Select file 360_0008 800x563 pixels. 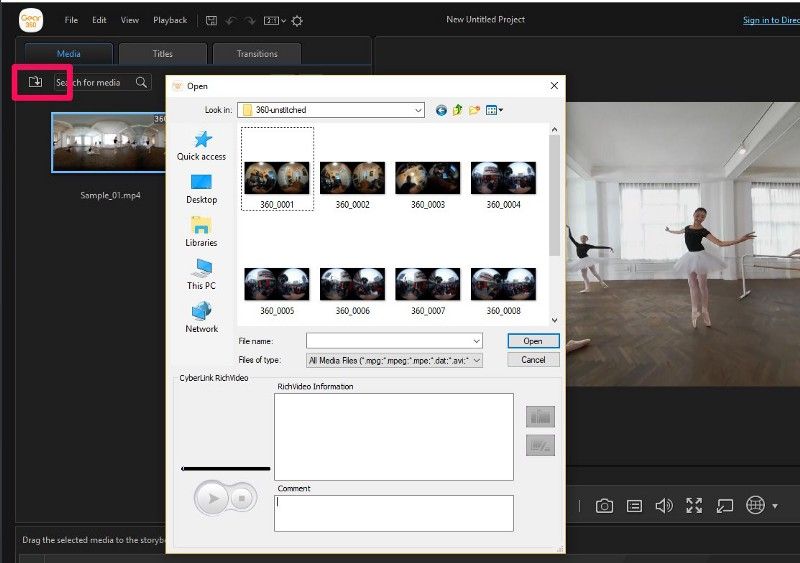pos(504,291)
